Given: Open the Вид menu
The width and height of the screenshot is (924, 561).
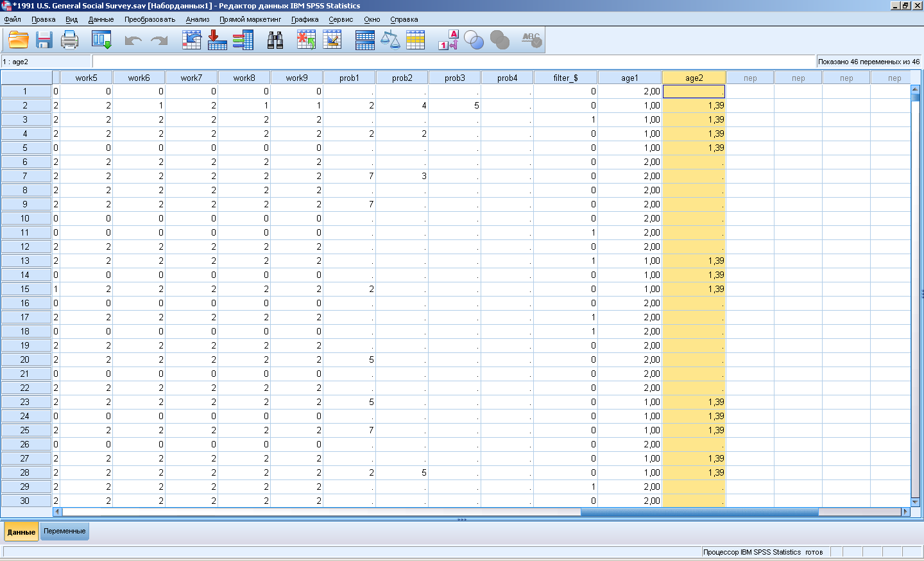Looking at the screenshot, I should pyautogui.click(x=71, y=19).
